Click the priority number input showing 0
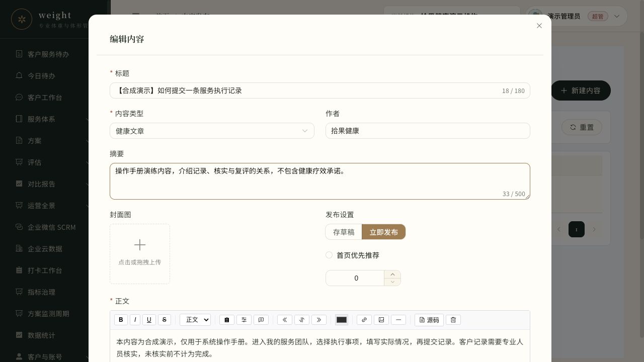The width and height of the screenshot is (644, 362). (355, 278)
